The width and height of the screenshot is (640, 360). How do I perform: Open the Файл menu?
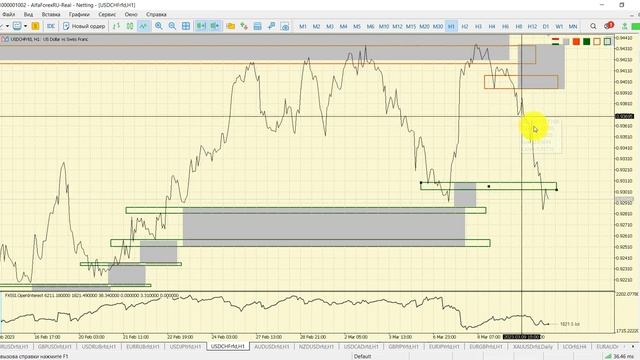8,14
